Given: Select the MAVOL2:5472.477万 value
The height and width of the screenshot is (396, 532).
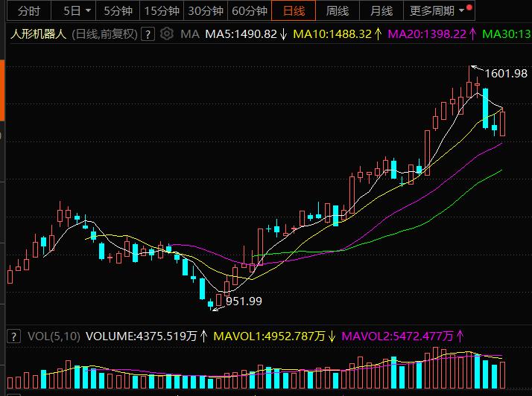Looking at the screenshot, I should [397, 336].
